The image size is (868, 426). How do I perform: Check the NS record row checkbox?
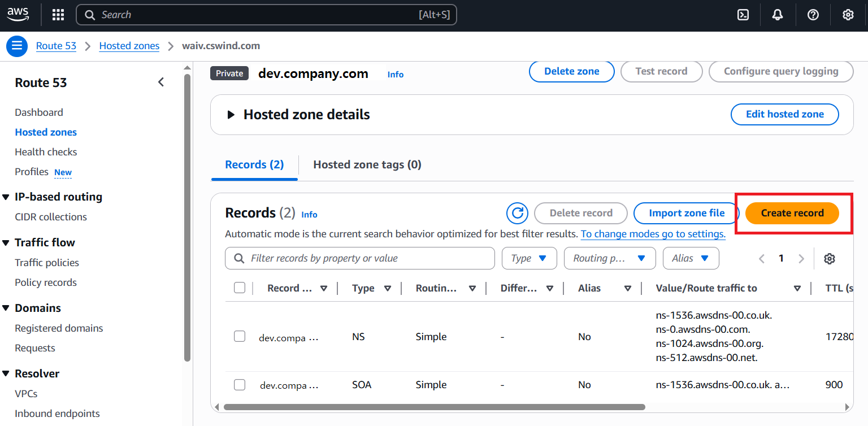coord(240,337)
